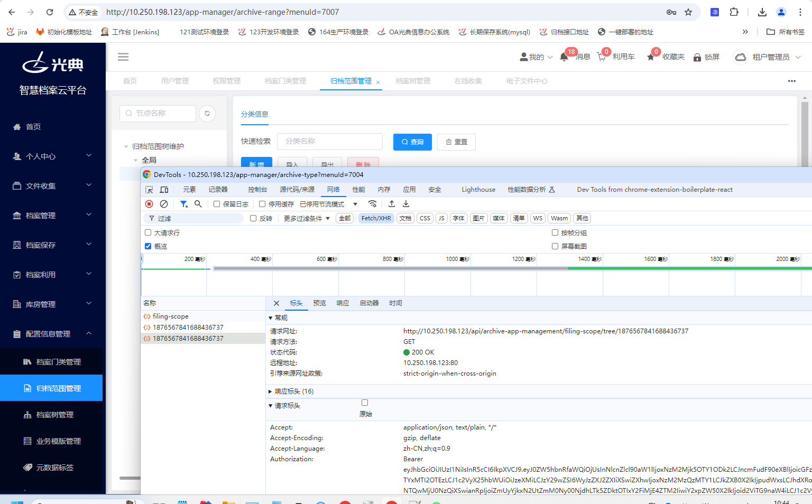Focus the 分类名称 input field
This screenshot has height=504, width=812.
[x=330, y=142]
